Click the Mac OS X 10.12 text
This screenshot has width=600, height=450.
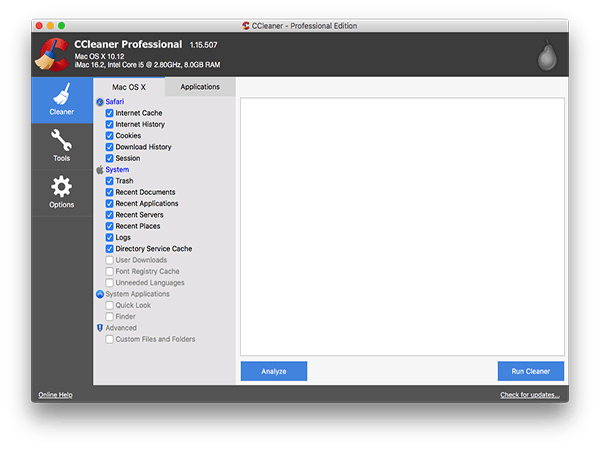(99, 56)
